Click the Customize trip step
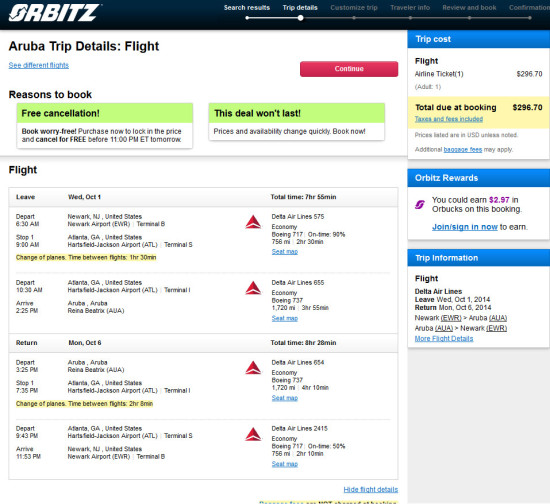This screenshot has height=504, width=550. coord(354,8)
